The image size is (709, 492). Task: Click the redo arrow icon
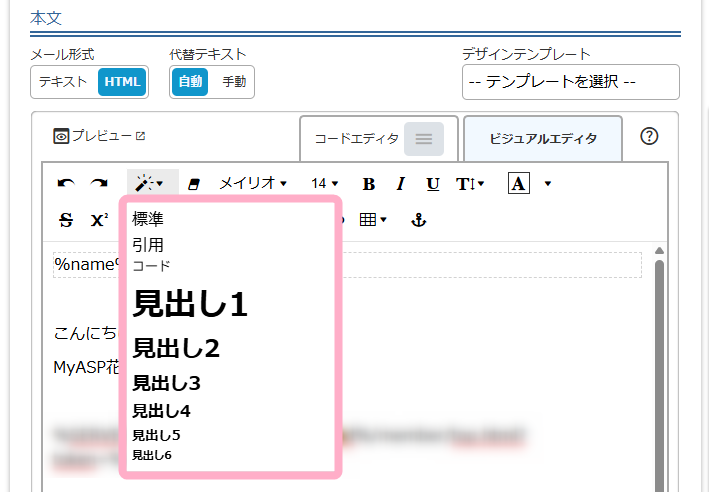pos(99,184)
